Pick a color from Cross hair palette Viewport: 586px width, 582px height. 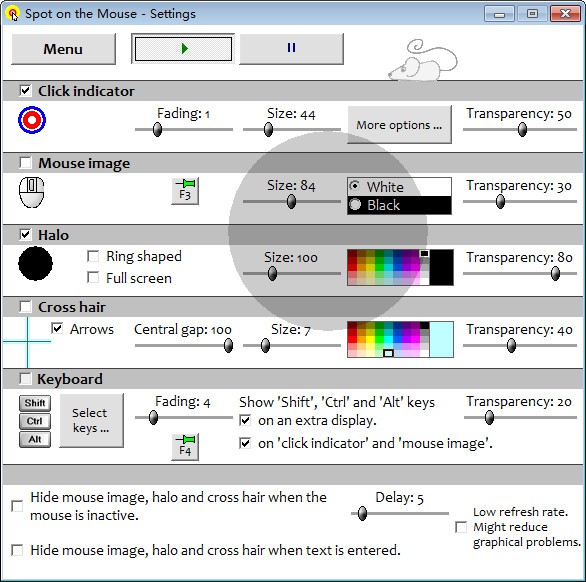[388, 339]
